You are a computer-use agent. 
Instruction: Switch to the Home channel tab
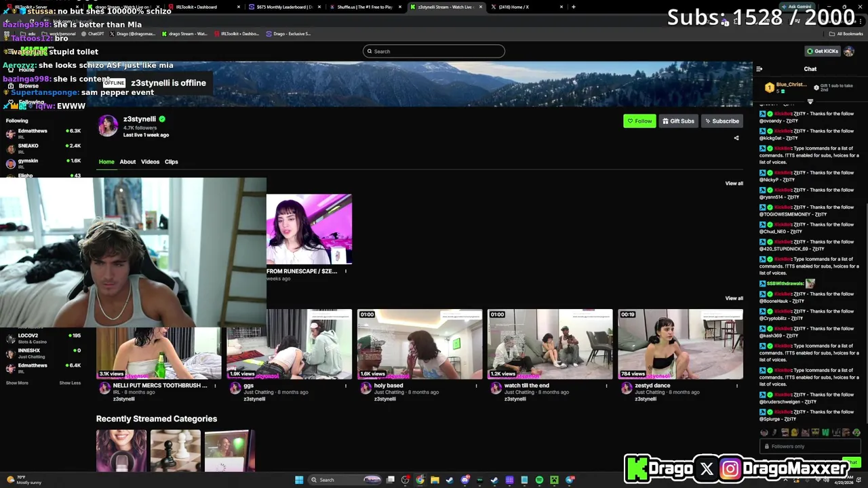[x=106, y=162]
